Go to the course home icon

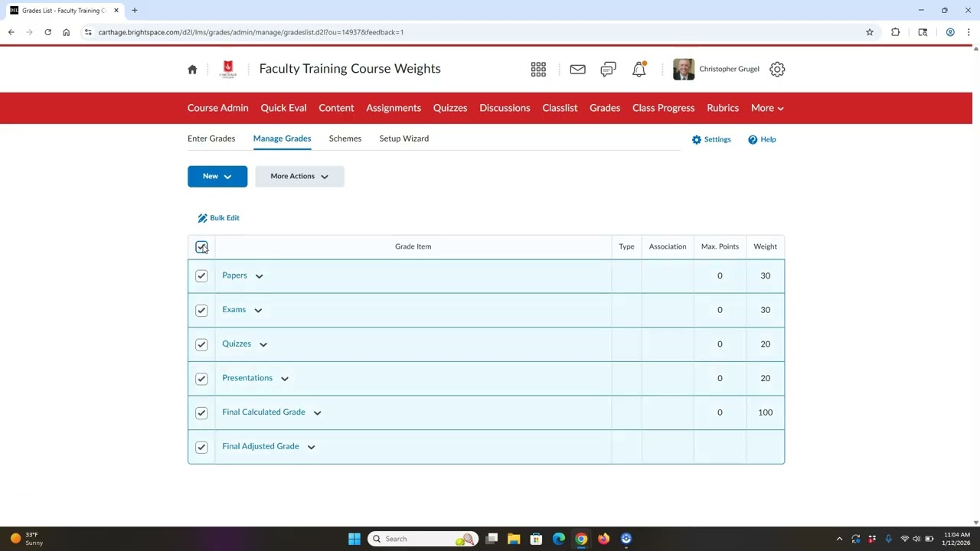click(x=192, y=69)
